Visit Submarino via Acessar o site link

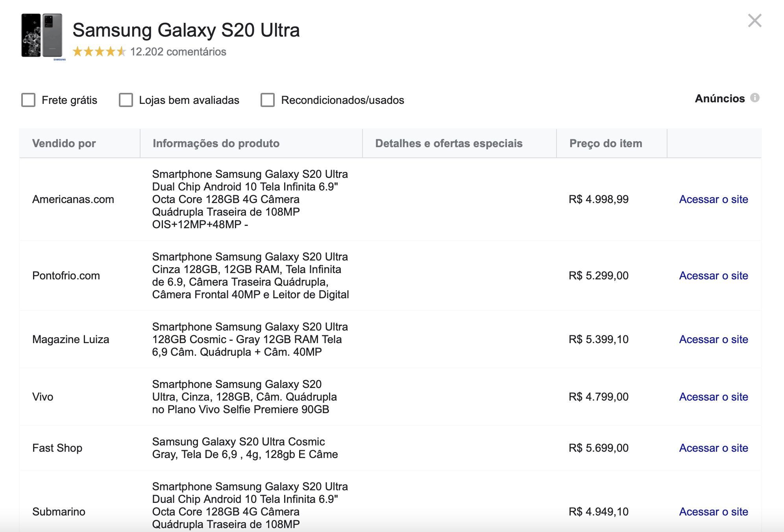coord(714,512)
